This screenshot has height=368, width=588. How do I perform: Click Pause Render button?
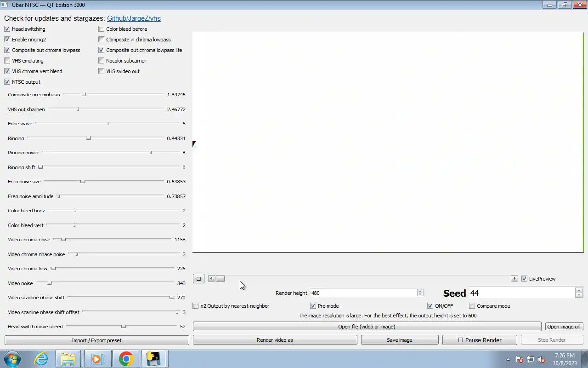[x=480, y=340]
